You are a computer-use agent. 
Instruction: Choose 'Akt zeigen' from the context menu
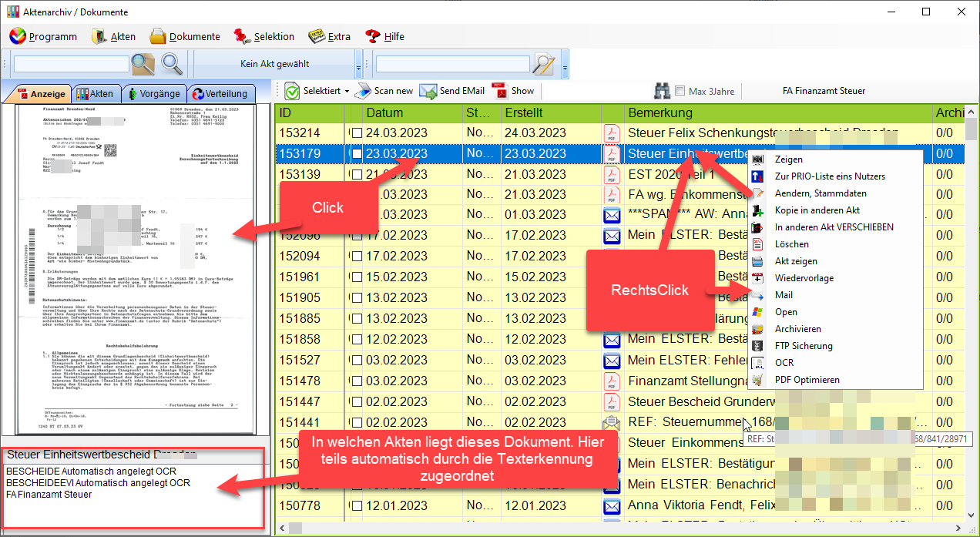(x=835, y=261)
